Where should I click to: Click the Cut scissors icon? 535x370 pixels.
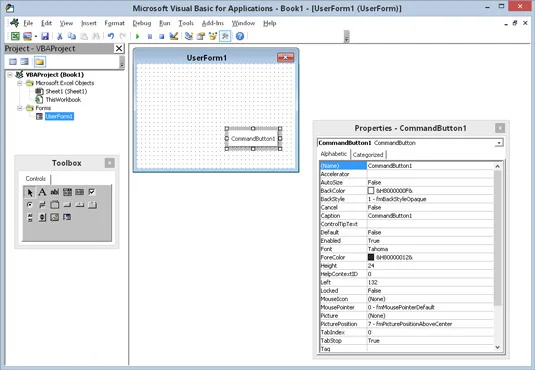(x=60, y=36)
